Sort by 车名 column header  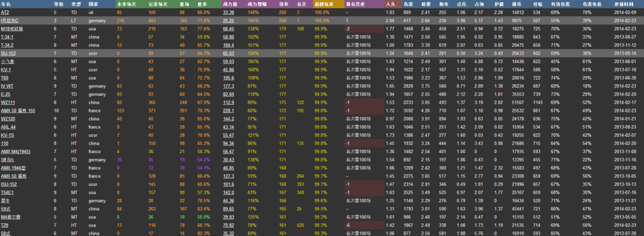(x=6, y=4)
